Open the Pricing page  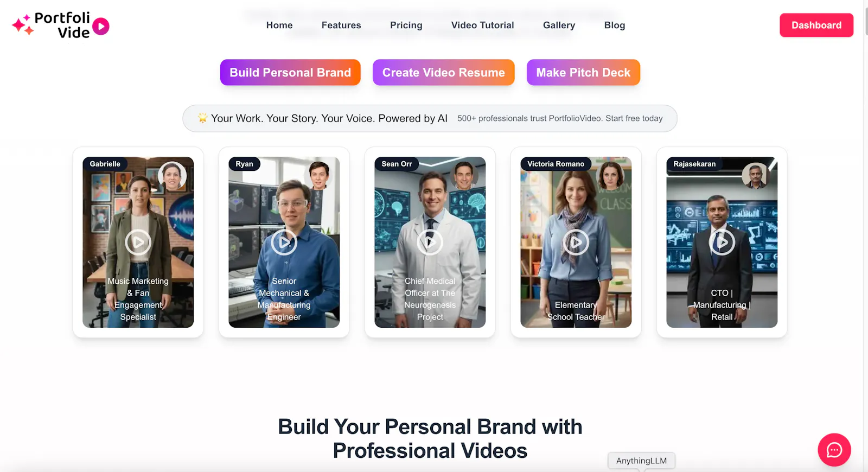406,25
